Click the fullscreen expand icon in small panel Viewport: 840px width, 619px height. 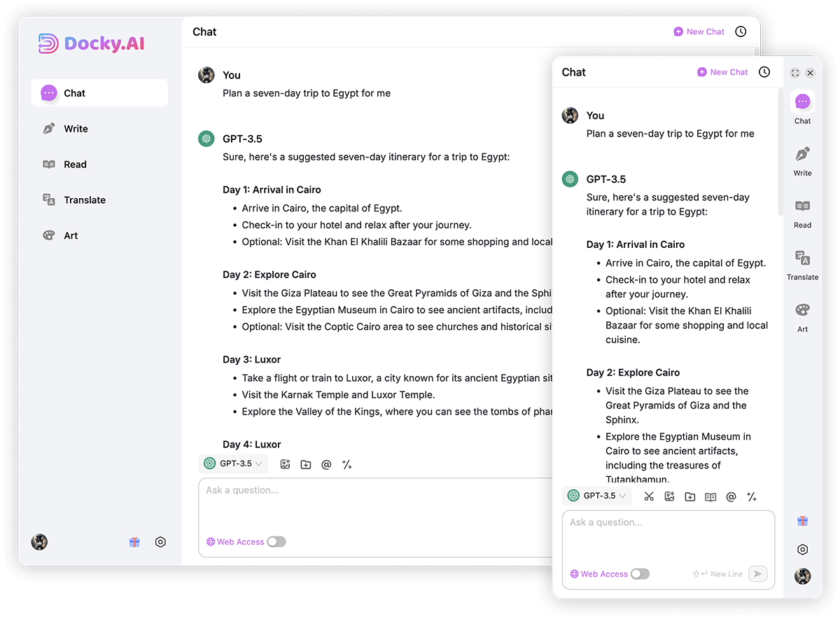coord(795,73)
